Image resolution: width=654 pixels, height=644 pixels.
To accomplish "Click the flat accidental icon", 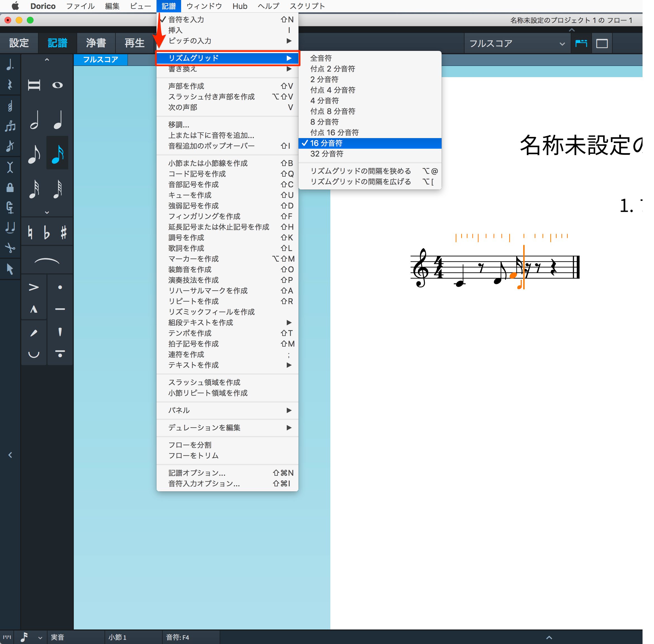I will (x=47, y=232).
